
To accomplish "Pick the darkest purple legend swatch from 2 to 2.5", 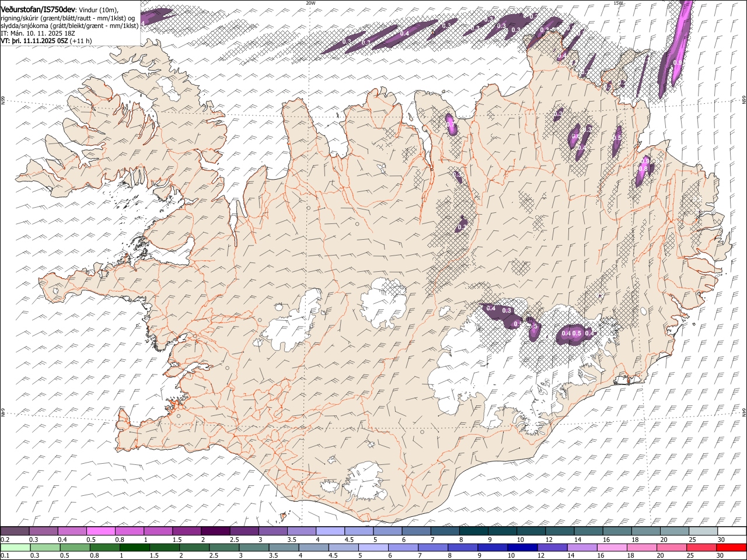I will point(215,531).
